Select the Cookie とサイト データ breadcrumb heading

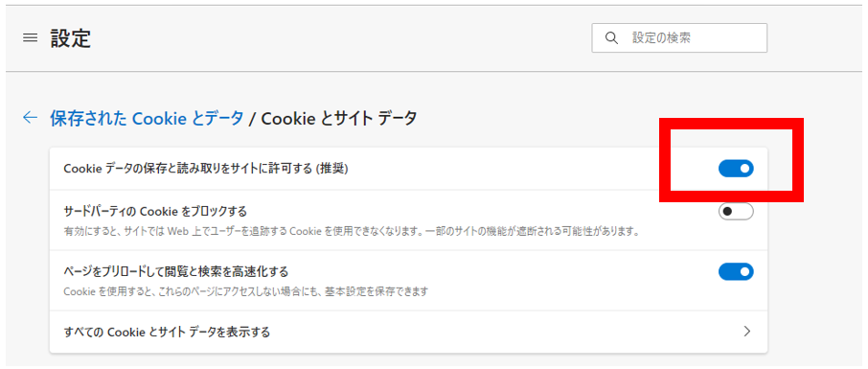[339, 118]
